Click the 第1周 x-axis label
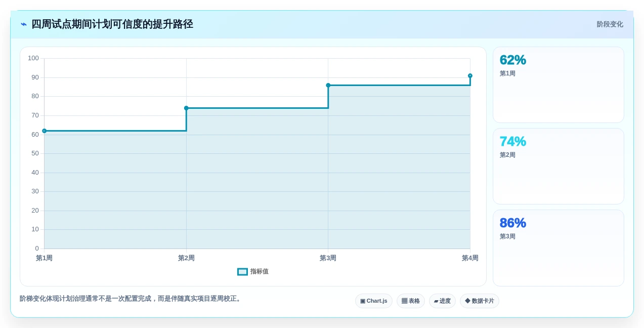The image size is (644, 328). tap(45, 258)
